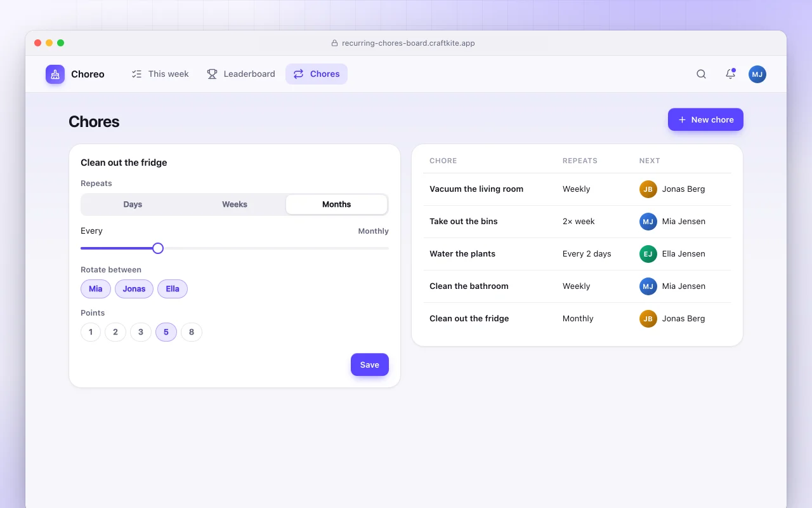Click the lock icon in the address bar
The height and width of the screenshot is (508, 812).
tap(334, 43)
